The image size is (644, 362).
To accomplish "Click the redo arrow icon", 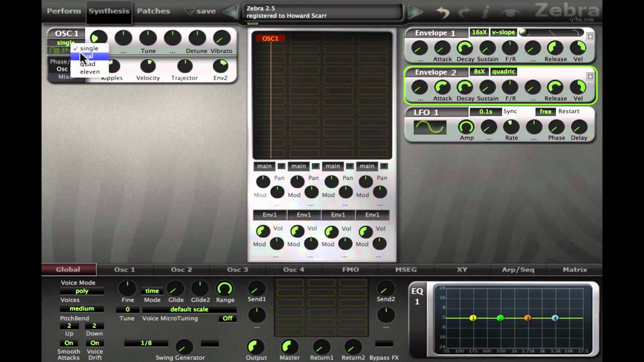I will 465,12.
